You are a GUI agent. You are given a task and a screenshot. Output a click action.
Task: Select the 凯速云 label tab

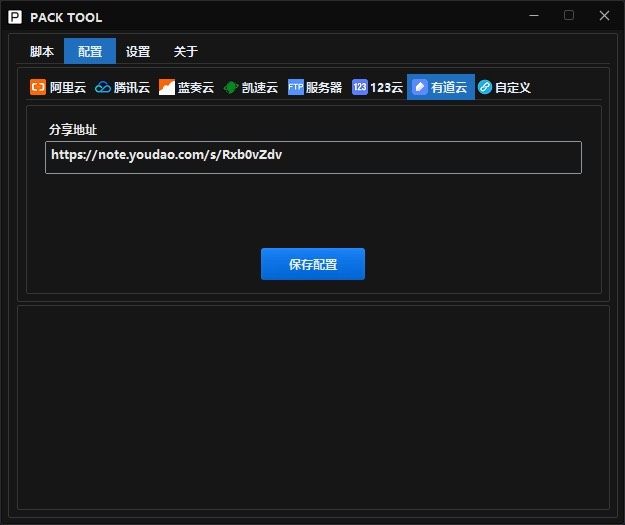coord(260,88)
